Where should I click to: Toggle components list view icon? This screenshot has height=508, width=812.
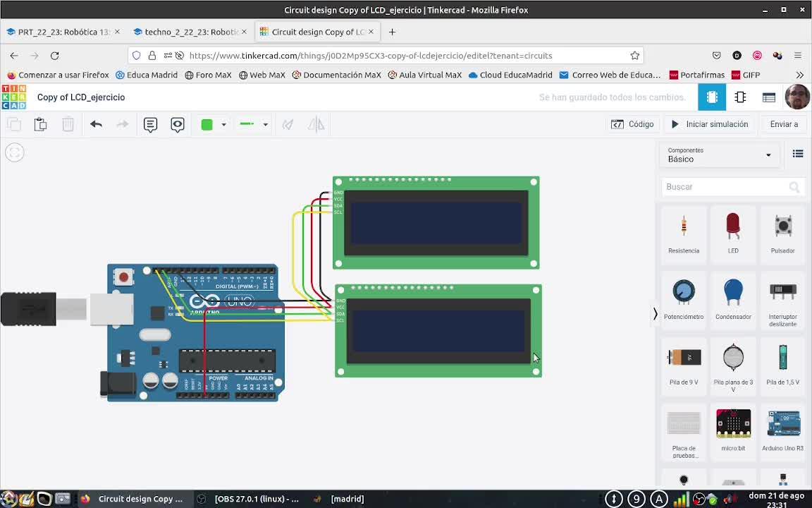pos(798,154)
